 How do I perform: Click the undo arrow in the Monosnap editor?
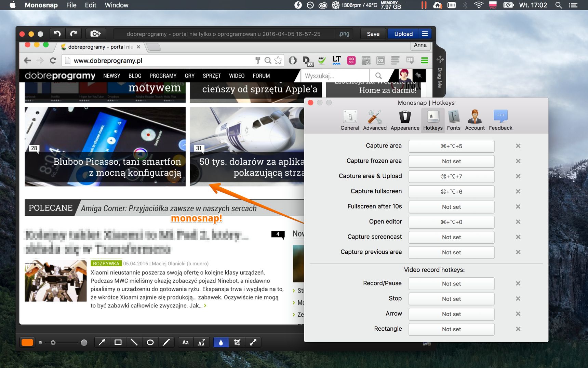57,34
